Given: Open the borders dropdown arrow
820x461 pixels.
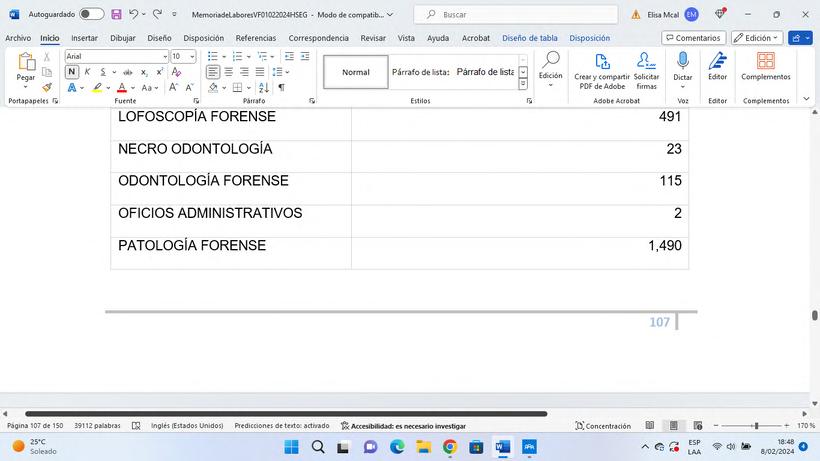Looking at the screenshot, I should tap(249, 88).
